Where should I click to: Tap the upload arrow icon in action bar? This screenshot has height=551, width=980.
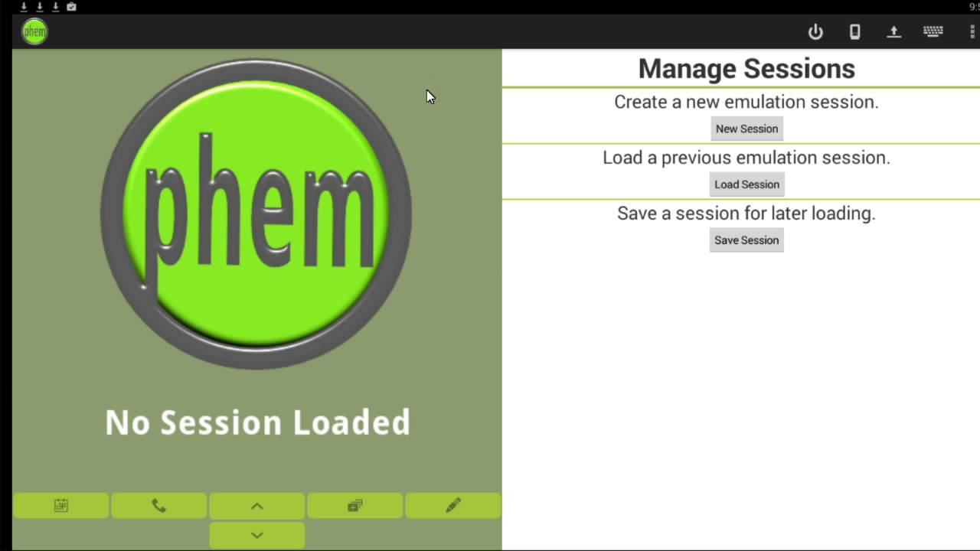click(x=893, y=32)
